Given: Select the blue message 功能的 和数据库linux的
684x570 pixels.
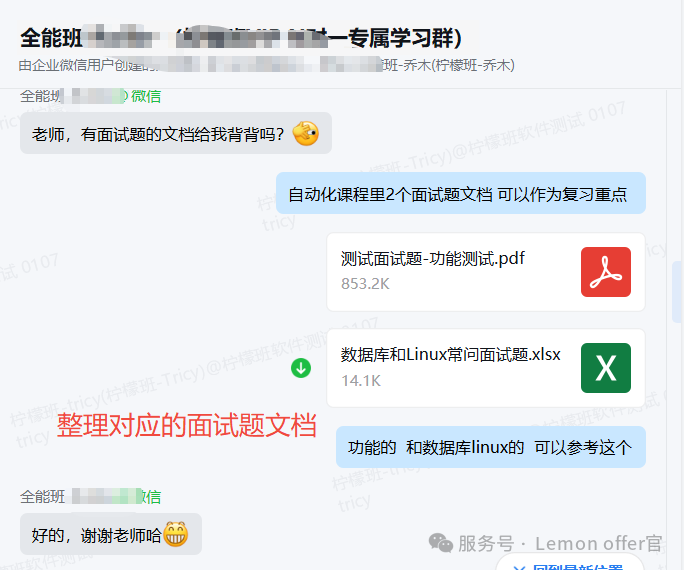Looking at the screenshot, I should pyautogui.click(x=491, y=447).
